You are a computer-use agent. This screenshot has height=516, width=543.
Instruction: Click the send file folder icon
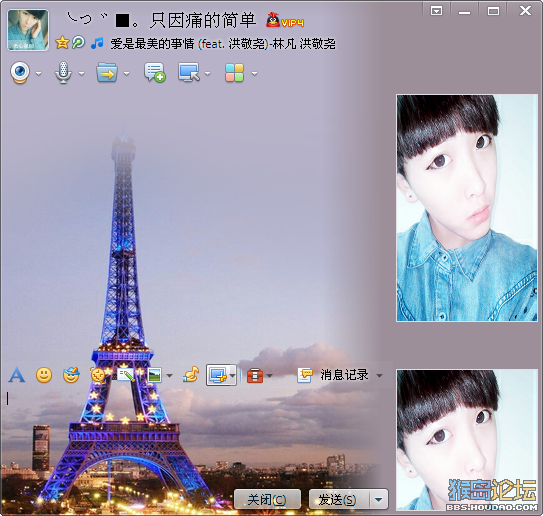click(x=107, y=73)
